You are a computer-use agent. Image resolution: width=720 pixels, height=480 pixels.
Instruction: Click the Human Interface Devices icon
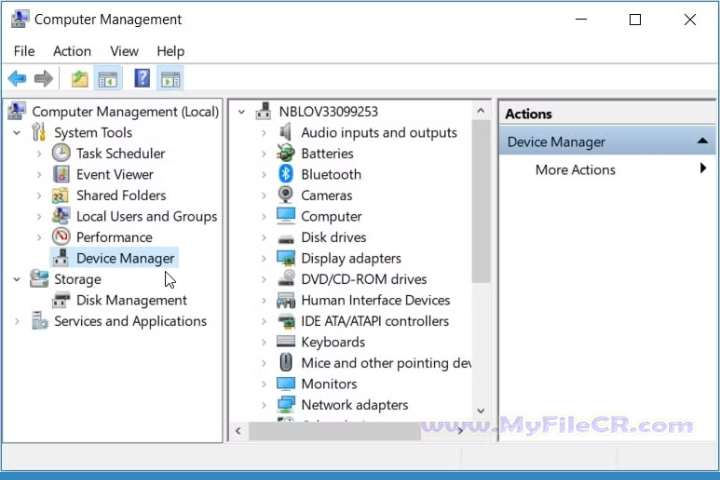(286, 300)
